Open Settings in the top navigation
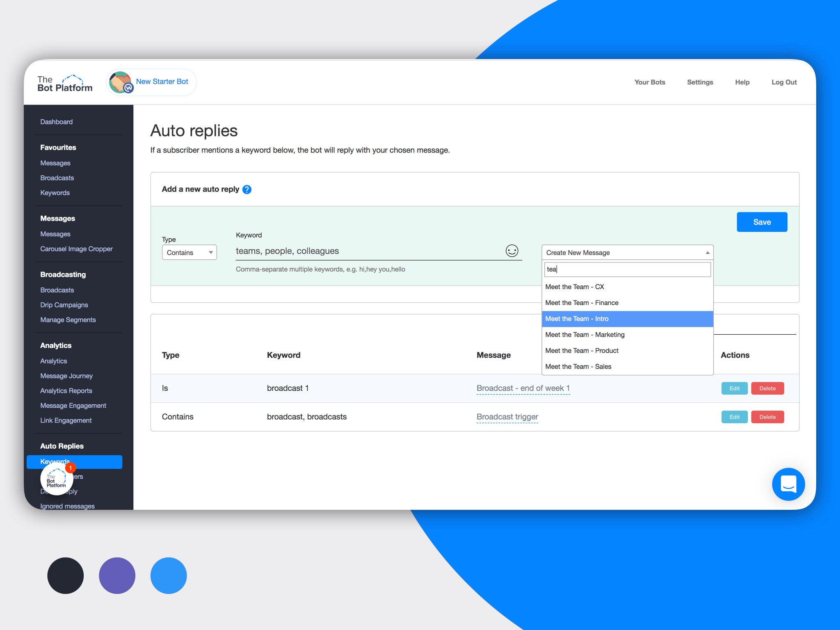Image resolution: width=840 pixels, height=630 pixels. click(x=700, y=82)
